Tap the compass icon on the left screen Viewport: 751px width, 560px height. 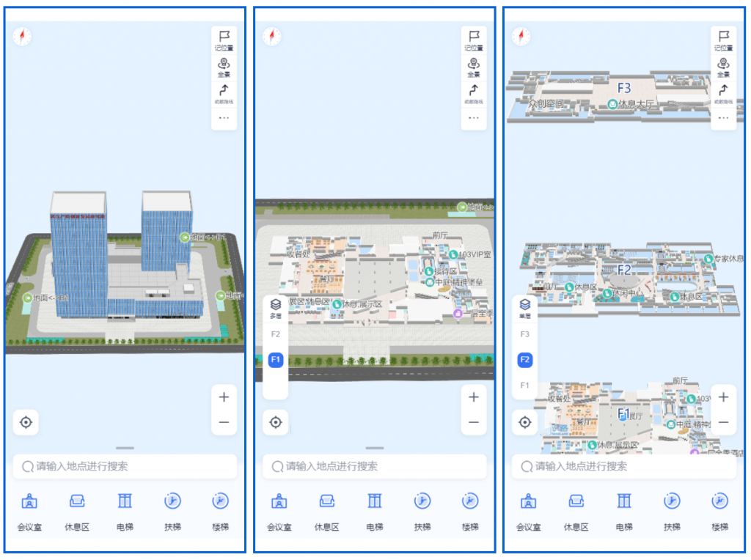coord(23,36)
